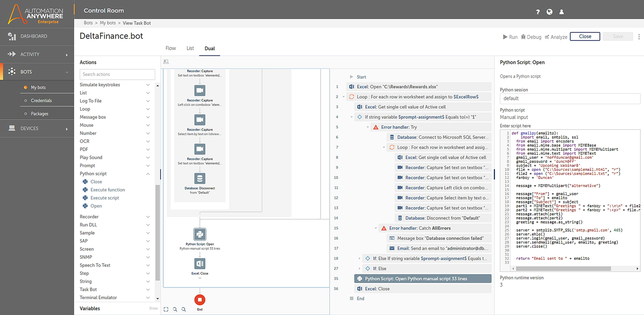Select the Dual view tab

tap(210, 49)
